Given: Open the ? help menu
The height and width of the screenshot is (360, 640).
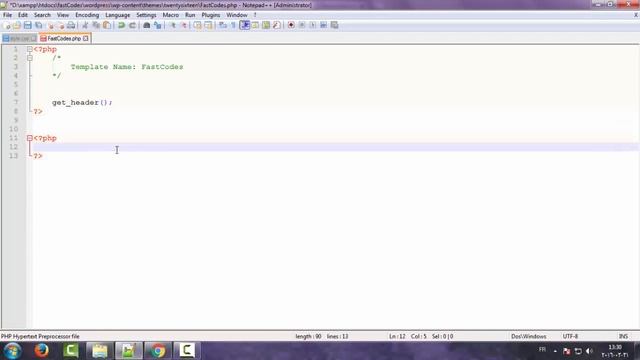Looking at the screenshot, I should tap(255, 15).
